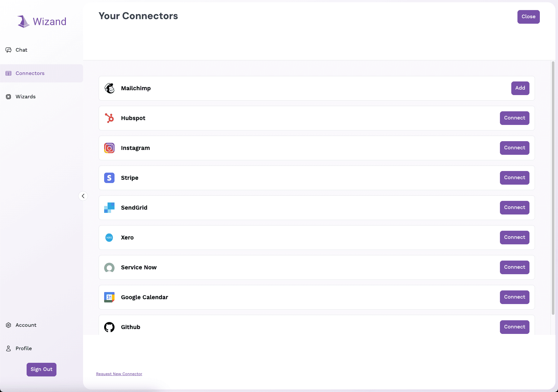
Task: Click the connectors list scrollbar
Action: [553, 188]
